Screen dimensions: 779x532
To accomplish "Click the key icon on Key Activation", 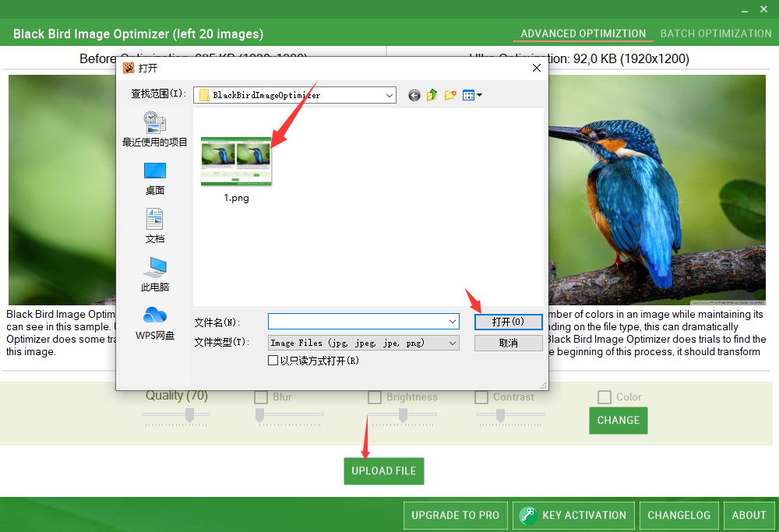I will (x=527, y=515).
